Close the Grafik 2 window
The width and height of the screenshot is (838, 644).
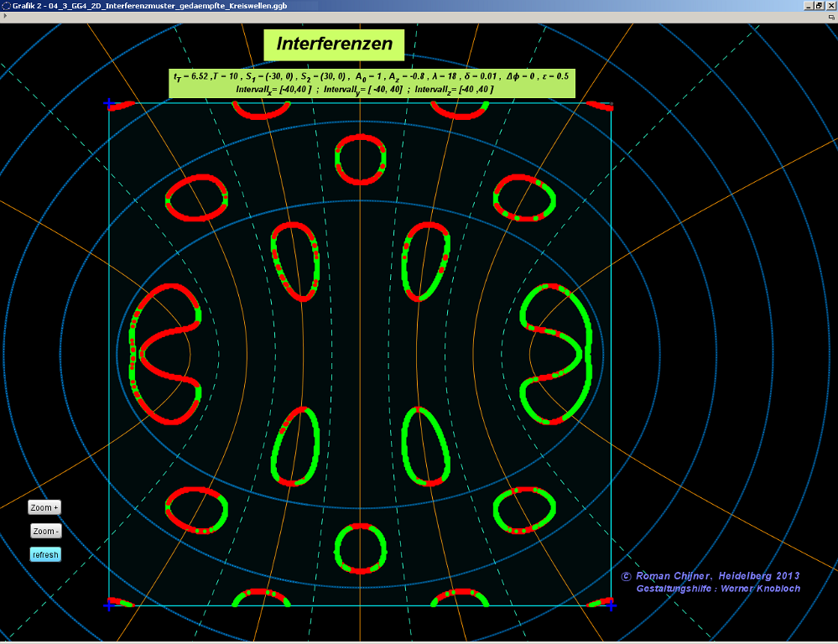pos(830,6)
